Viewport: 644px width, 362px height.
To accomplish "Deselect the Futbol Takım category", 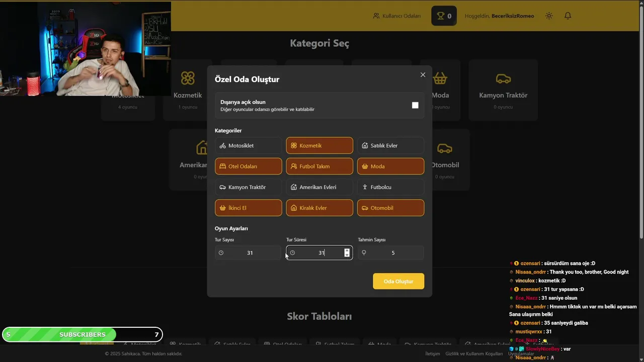I will [319, 166].
